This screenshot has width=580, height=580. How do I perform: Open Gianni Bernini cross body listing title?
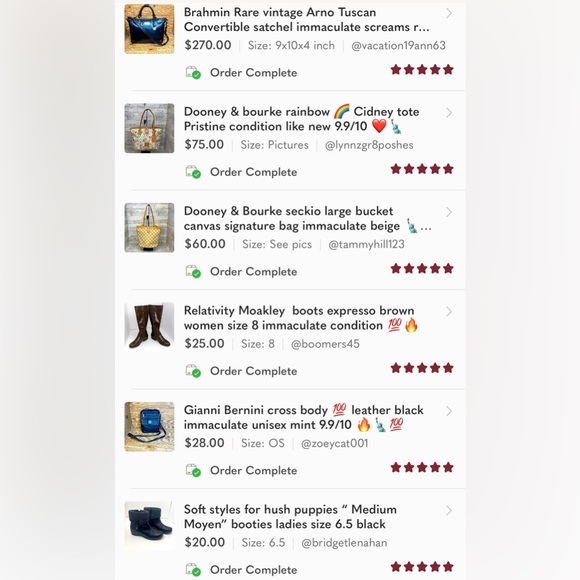click(x=304, y=418)
